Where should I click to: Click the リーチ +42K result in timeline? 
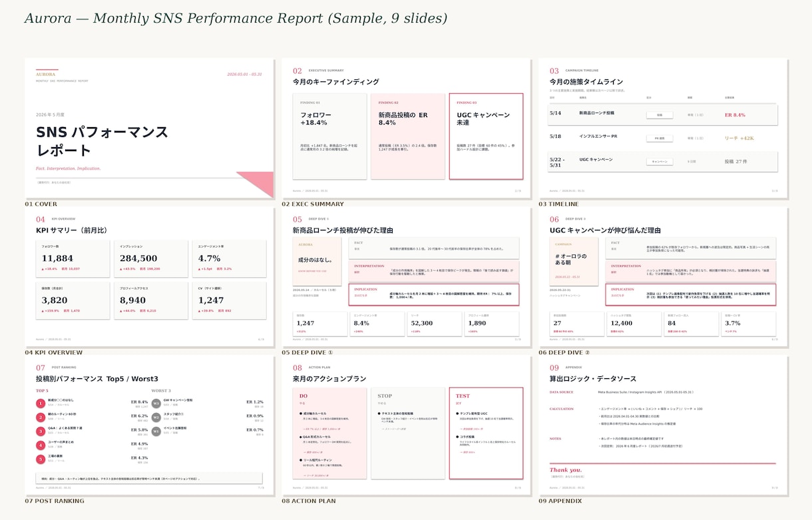(739, 138)
